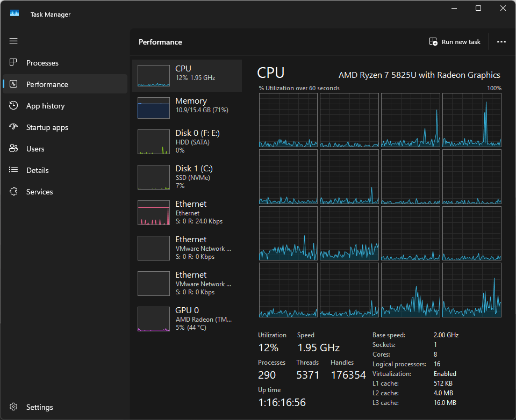Screen dimensions: 516x420
Task: Click the Startup apps gauge icon
Action: click(x=13, y=127)
